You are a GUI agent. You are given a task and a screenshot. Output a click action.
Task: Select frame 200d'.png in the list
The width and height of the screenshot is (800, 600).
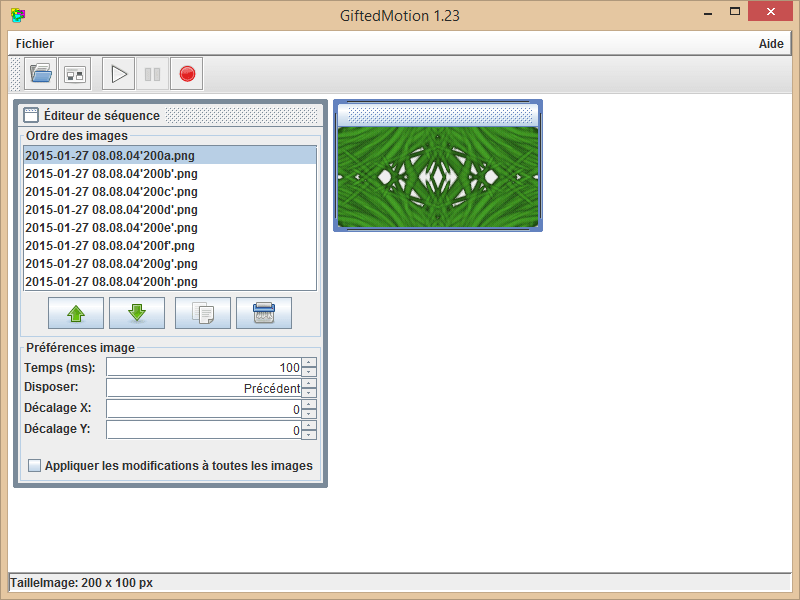111,210
